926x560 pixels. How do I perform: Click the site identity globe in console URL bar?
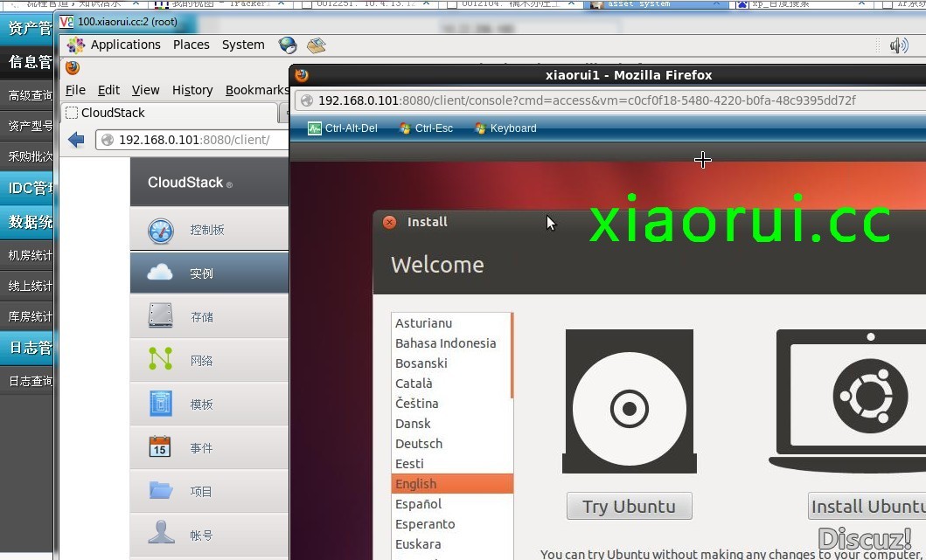click(307, 101)
